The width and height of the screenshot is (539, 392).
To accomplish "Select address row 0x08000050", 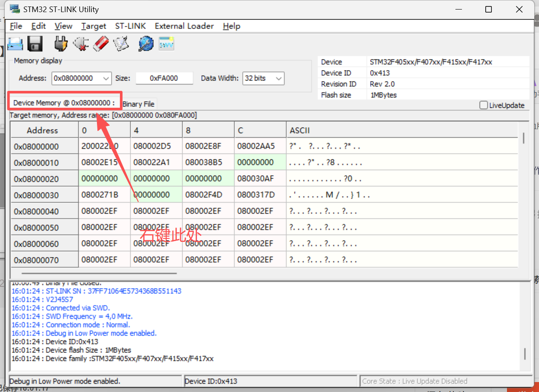I will pyautogui.click(x=45, y=228).
